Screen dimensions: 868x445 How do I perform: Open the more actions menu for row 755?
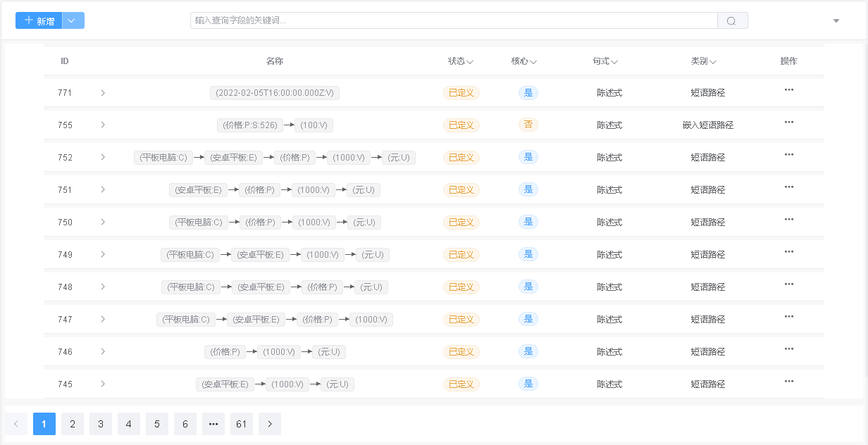tap(789, 123)
